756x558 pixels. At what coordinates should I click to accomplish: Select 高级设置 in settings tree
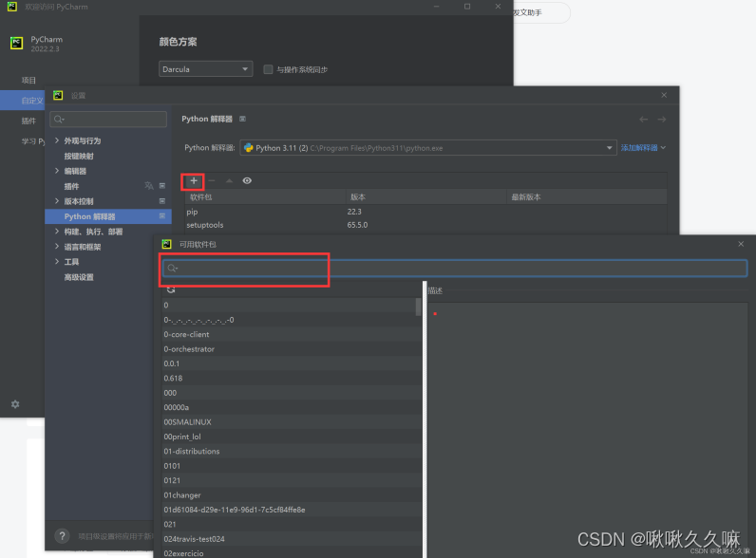[x=79, y=277]
